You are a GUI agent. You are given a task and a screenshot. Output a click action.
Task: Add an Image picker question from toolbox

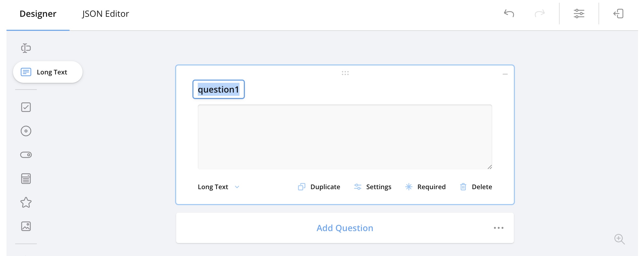point(26,226)
